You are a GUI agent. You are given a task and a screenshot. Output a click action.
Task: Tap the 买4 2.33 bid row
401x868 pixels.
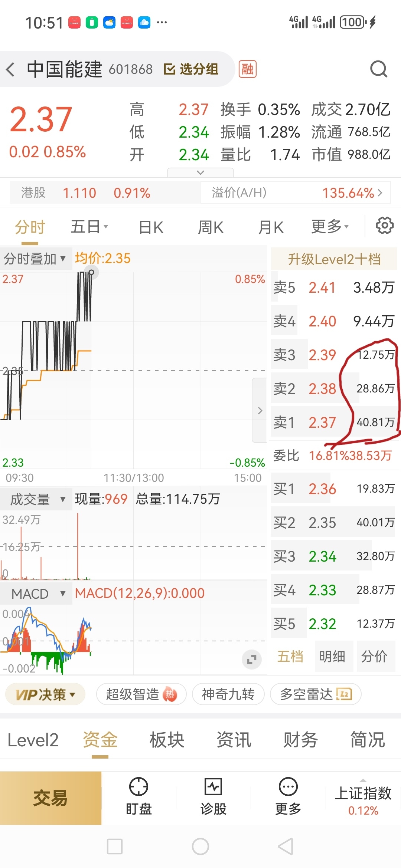[334, 590]
